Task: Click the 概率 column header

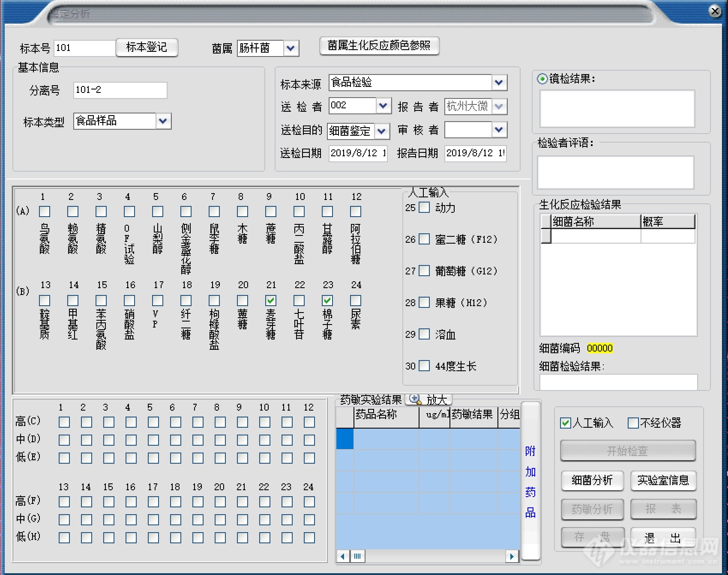Action: pos(668,222)
